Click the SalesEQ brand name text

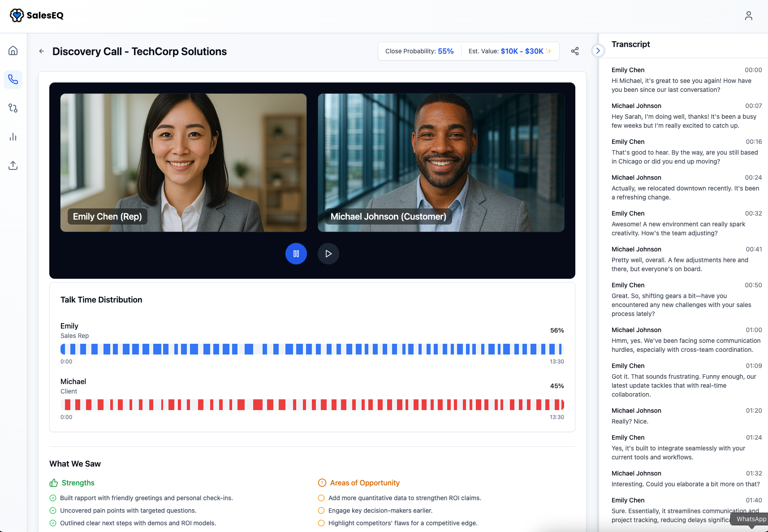click(45, 15)
